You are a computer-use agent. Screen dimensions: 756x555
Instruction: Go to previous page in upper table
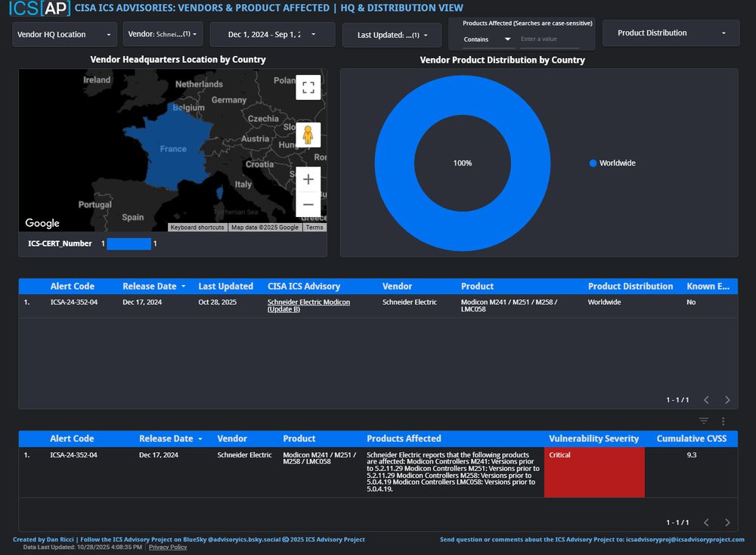706,400
